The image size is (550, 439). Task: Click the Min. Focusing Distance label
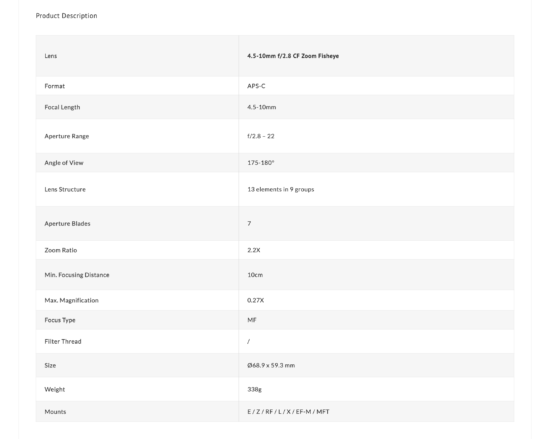77,275
